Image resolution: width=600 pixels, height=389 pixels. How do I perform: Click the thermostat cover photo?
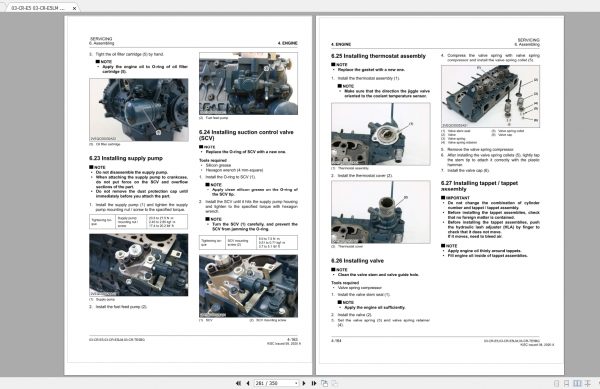pyautogui.click(x=381, y=212)
